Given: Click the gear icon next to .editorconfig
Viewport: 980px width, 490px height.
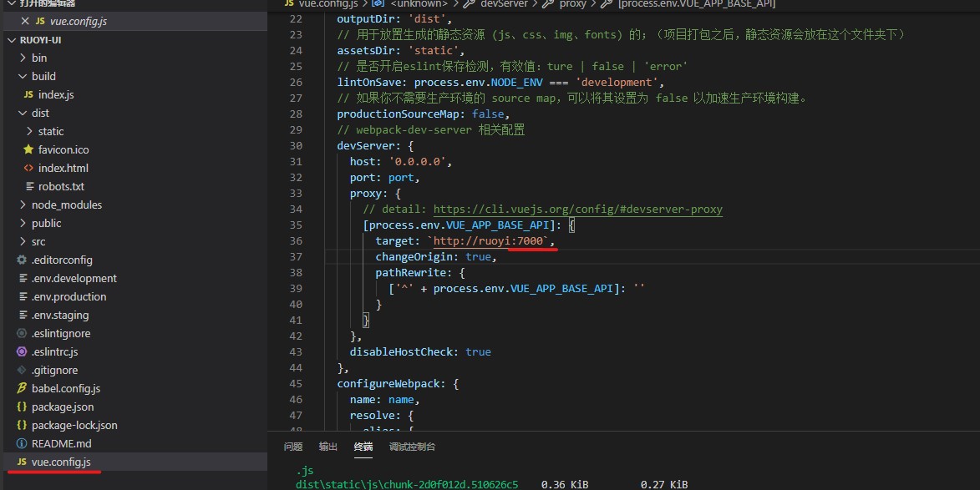Looking at the screenshot, I should click(23, 260).
